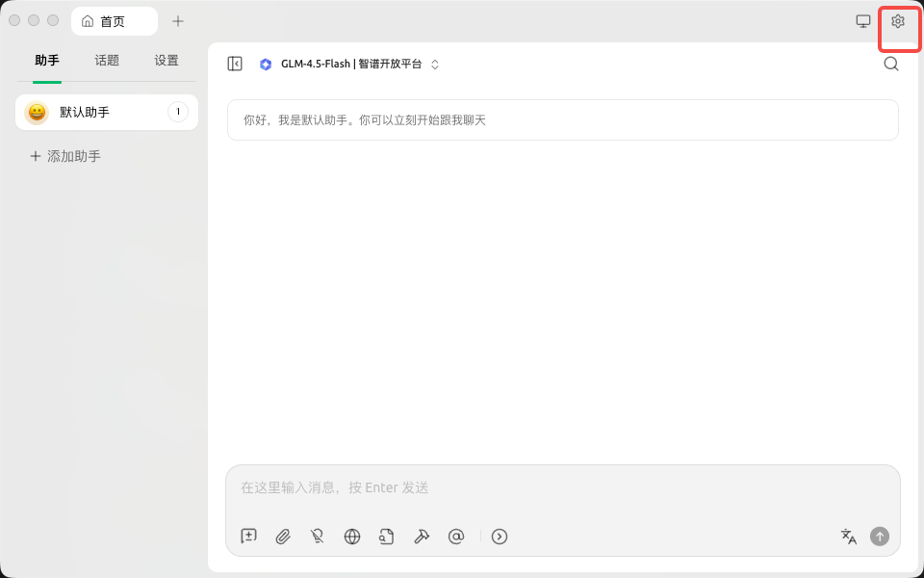Image resolution: width=924 pixels, height=578 pixels.
Task: Switch to the 设置 tab in sidebar
Action: [x=166, y=60]
